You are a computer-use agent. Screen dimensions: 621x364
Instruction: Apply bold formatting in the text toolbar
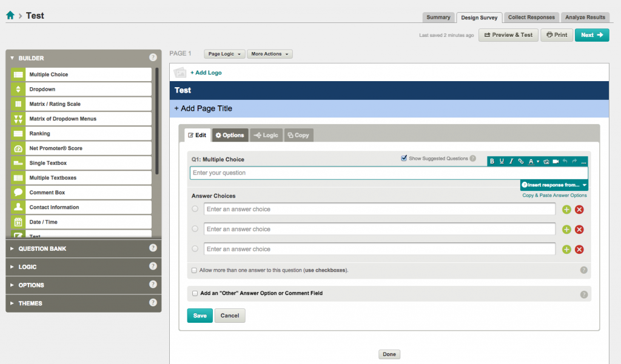[x=492, y=161]
